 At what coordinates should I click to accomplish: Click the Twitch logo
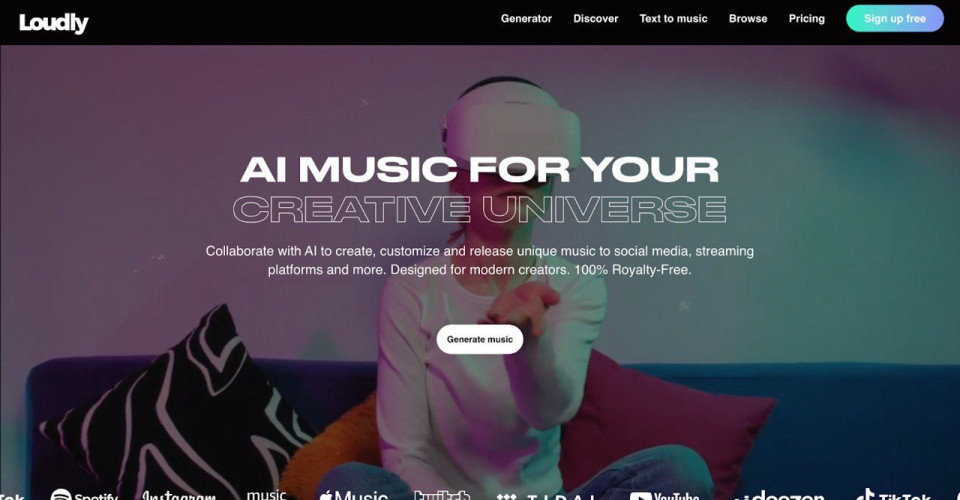tap(441, 495)
